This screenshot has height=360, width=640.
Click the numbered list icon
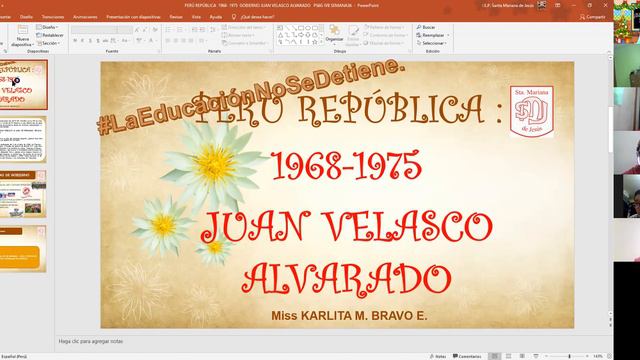point(180,30)
